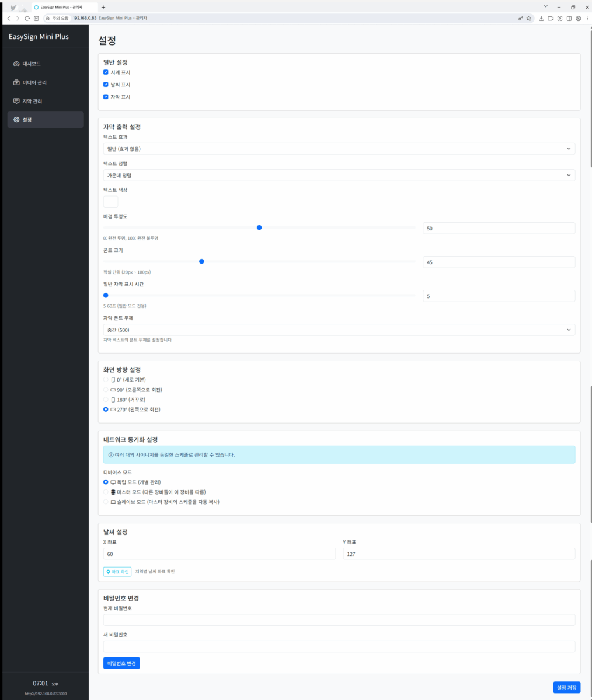Select the 독립 모드 radio button

click(x=106, y=482)
